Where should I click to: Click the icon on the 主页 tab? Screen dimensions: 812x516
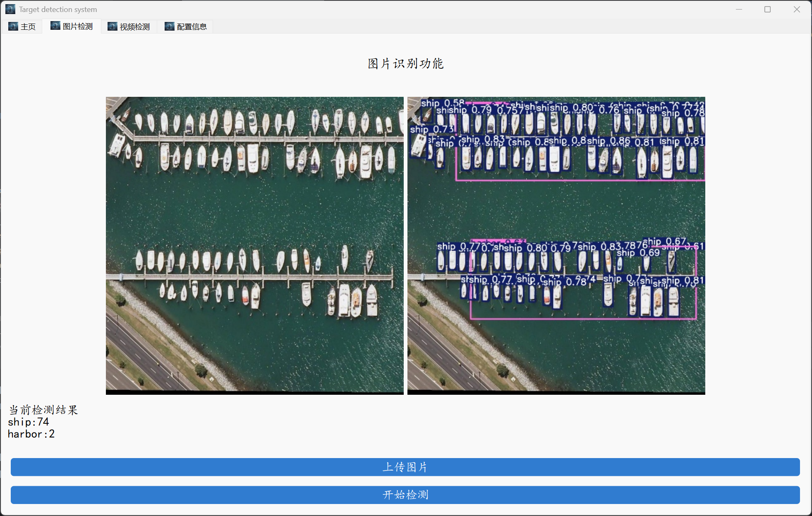coord(13,26)
